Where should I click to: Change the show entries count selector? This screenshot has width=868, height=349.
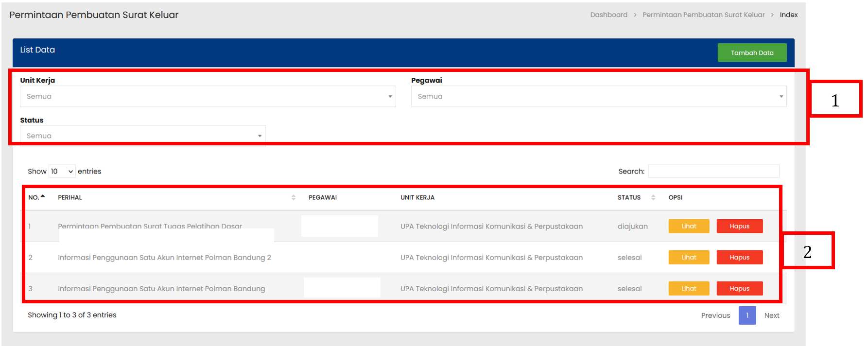click(62, 171)
